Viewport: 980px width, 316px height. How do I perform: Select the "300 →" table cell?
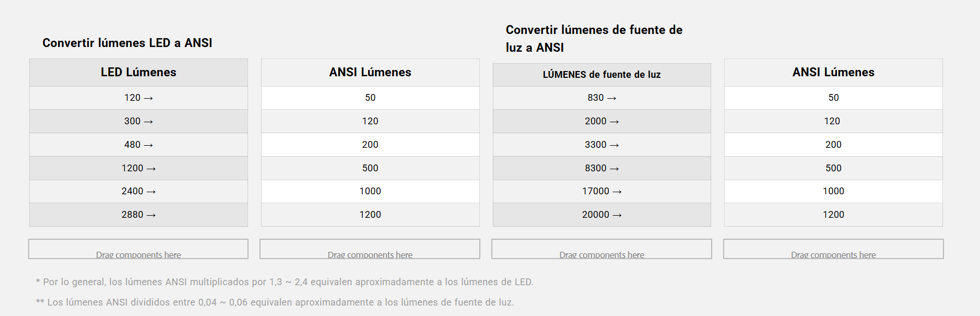click(x=138, y=121)
